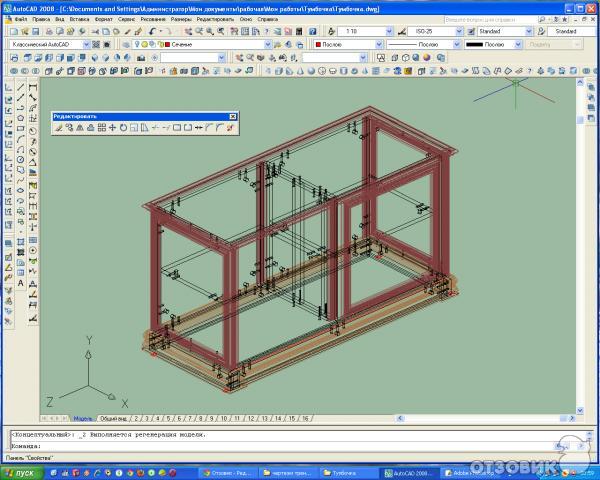The height and width of the screenshot is (480, 600).
Task: Select the Rotate tool in Редактировать toolbar
Action: tap(123, 128)
